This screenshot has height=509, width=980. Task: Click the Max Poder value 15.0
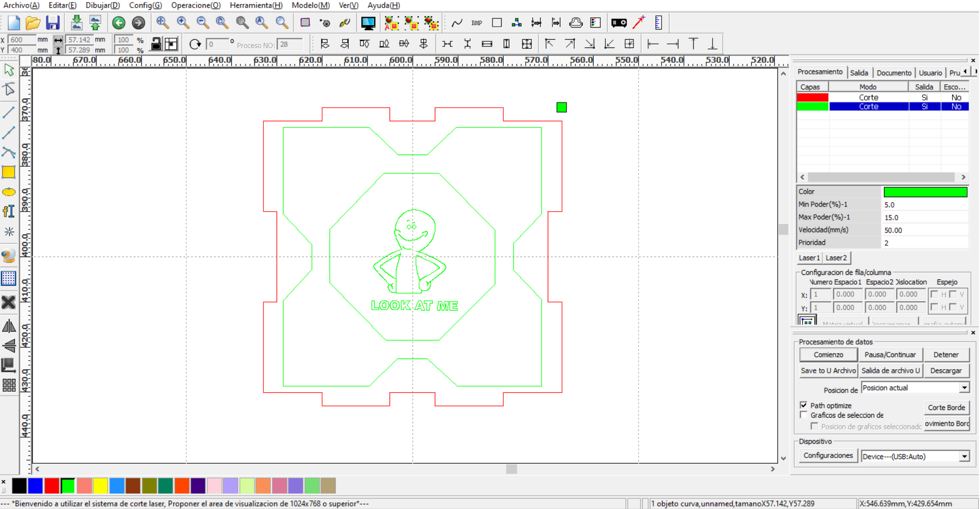[925, 217]
